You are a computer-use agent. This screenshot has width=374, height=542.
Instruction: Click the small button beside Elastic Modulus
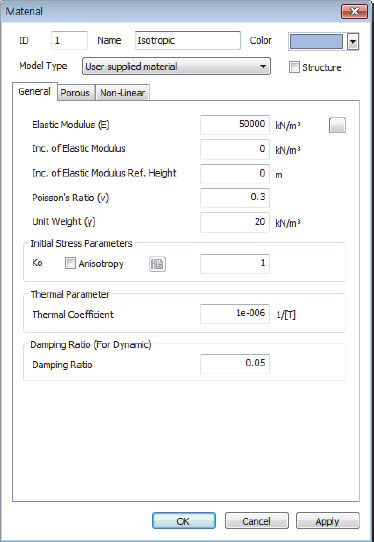point(337,125)
